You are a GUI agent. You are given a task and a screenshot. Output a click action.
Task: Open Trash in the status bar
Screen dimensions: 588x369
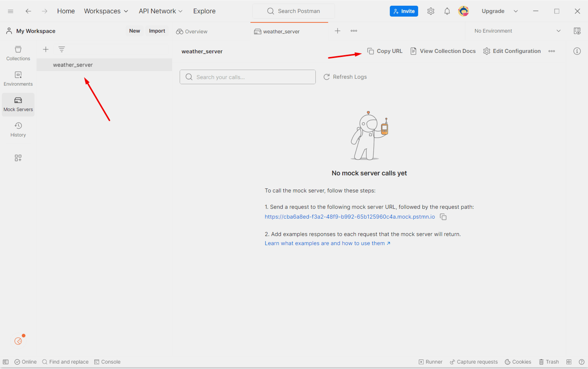[549, 362]
